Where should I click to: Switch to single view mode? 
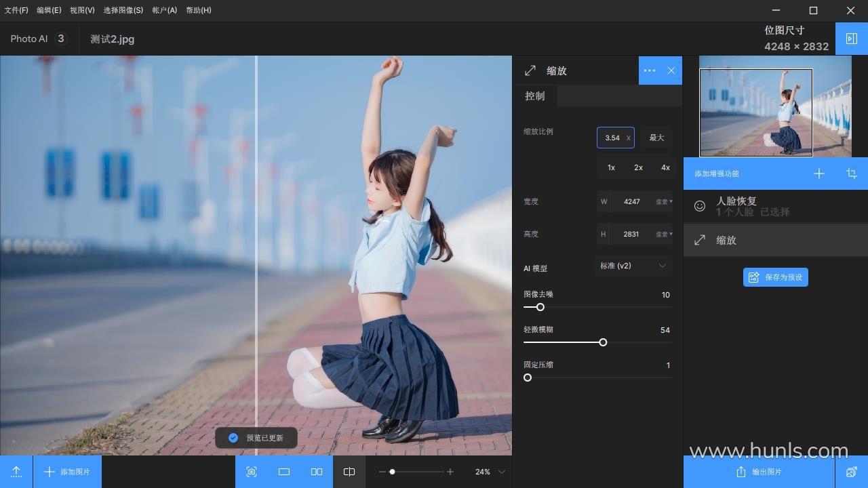tap(284, 472)
